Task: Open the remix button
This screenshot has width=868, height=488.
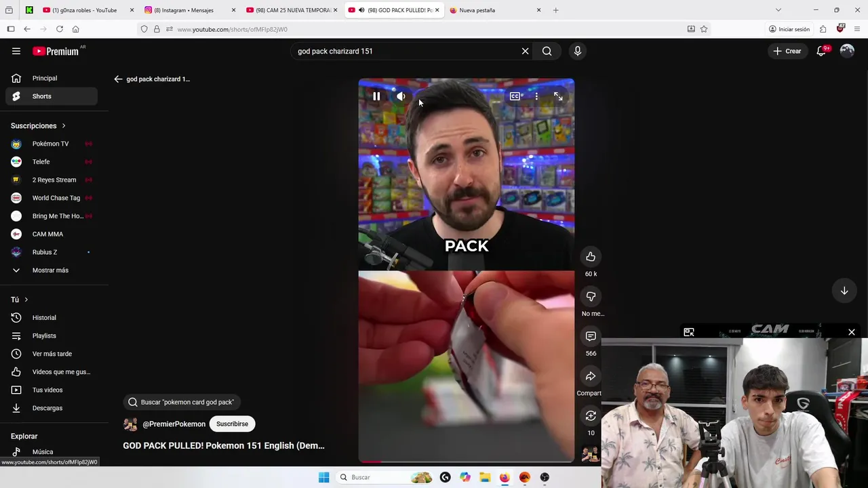Action: [591, 415]
